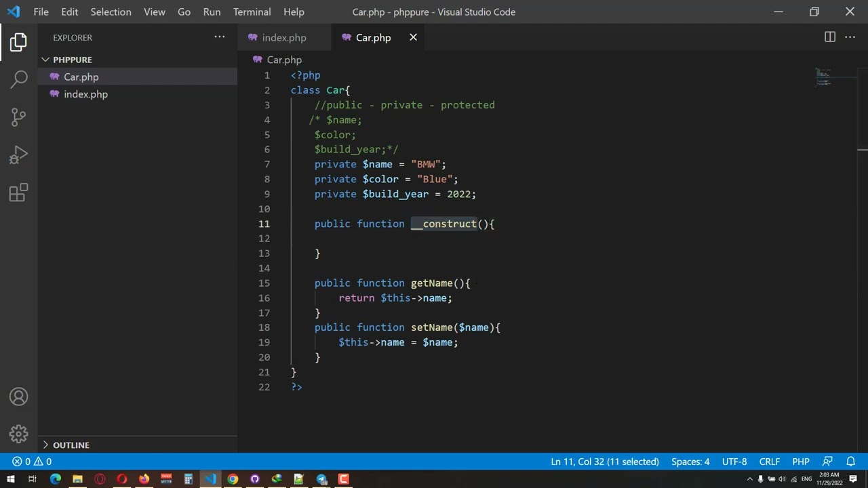Open the Extensions view

(x=18, y=192)
